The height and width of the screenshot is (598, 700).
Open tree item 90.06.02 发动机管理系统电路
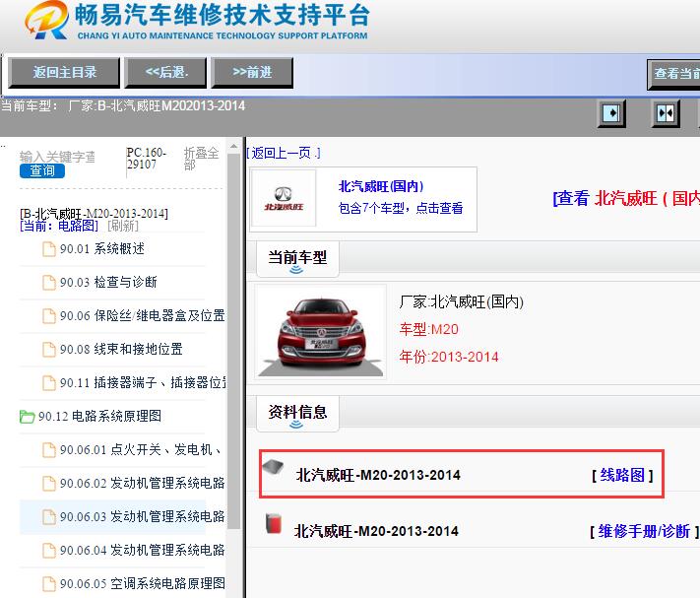point(142,484)
